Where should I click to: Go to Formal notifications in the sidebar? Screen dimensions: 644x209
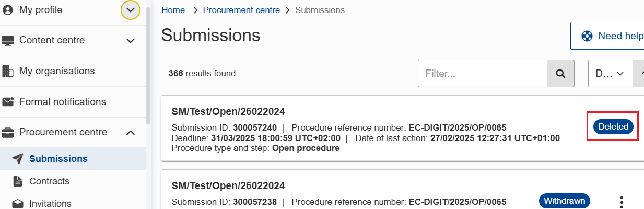coord(63,102)
